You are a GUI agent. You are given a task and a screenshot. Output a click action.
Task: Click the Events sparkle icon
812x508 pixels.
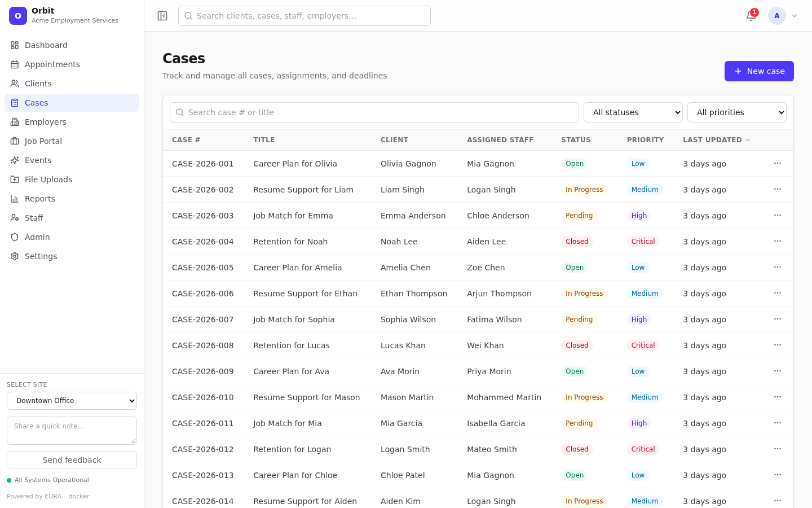coord(15,160)
